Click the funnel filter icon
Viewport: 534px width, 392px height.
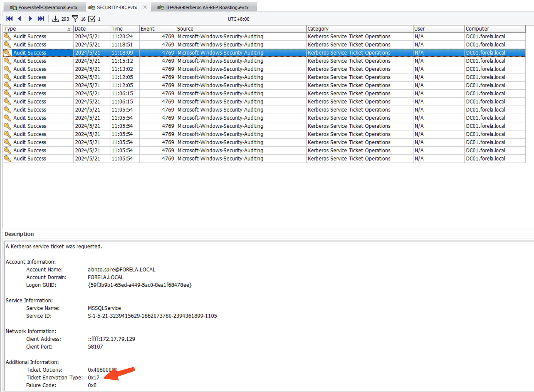coord(75,19)
